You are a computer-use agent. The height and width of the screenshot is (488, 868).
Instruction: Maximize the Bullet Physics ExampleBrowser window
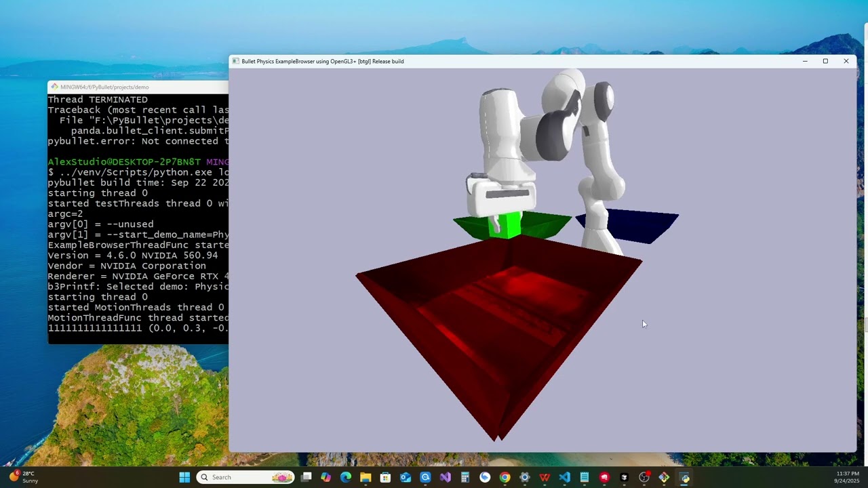[x=825, y=61]
